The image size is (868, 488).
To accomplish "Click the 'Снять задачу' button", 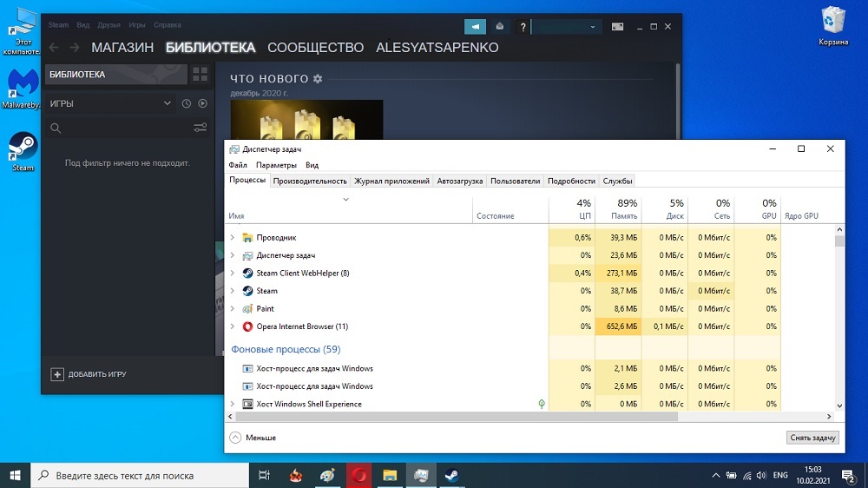I will [812, 438].
